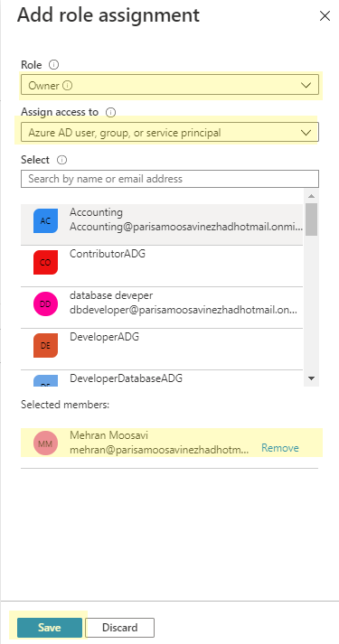Remove Mehran Moosavi from selected members
This screenshot has height=644, width=339.
point(280,448)
